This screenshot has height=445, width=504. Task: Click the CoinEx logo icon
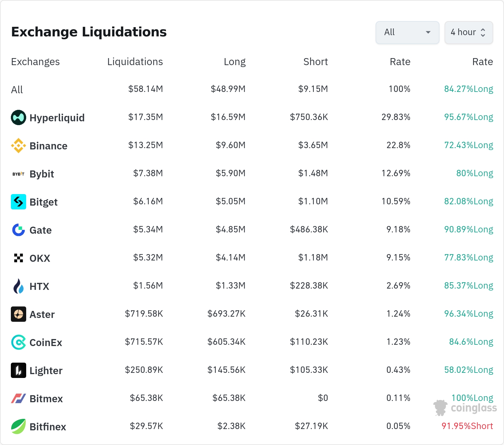pyautogui.click(x=19, y=342)
